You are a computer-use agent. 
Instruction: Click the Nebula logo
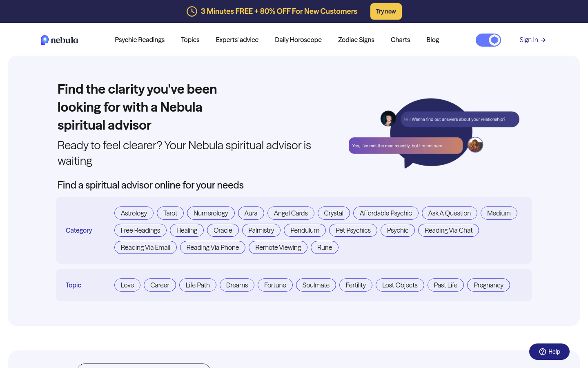coord(60,40)
